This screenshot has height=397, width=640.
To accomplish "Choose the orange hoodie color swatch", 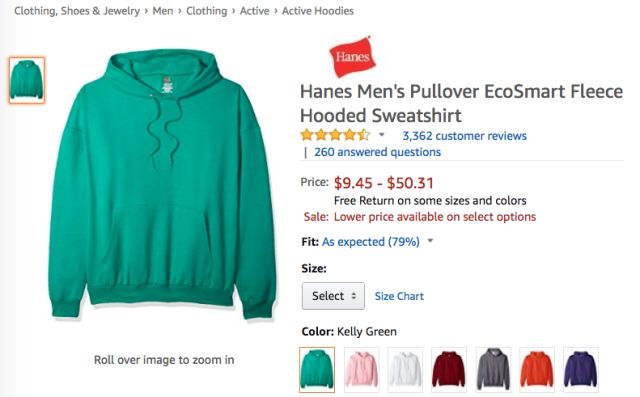I will coord(537,370).
